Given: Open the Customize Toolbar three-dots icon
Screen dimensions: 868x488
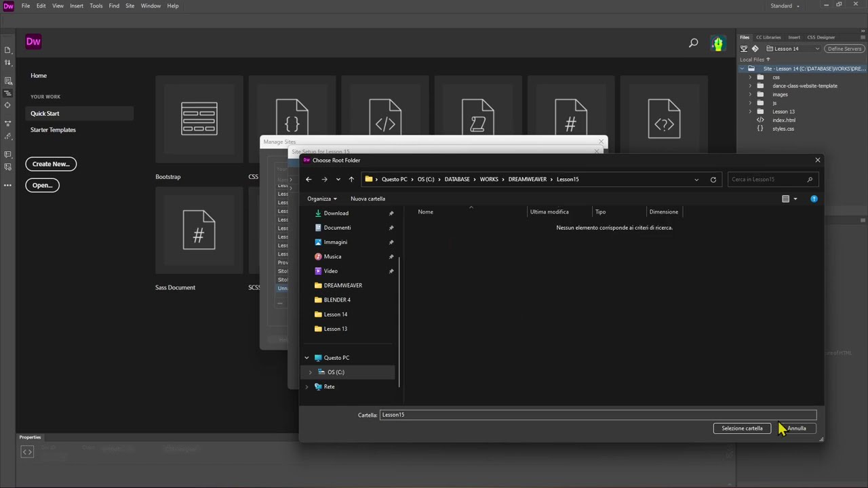Looking at the screenshot, I should pos(7,185).
